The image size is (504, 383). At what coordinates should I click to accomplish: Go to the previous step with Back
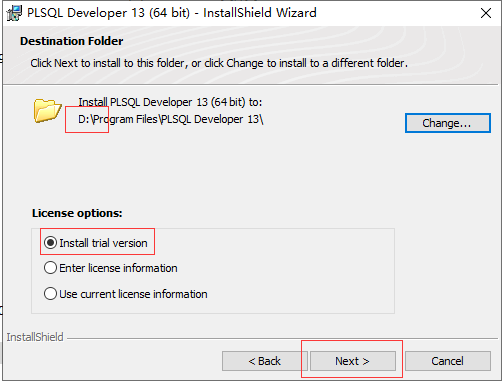pos(265,361)
